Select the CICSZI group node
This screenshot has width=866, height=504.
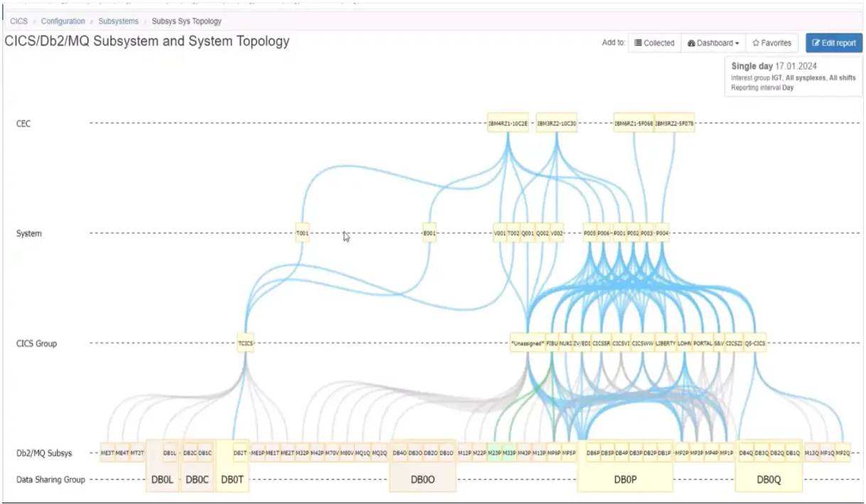(x=734, y=343)
